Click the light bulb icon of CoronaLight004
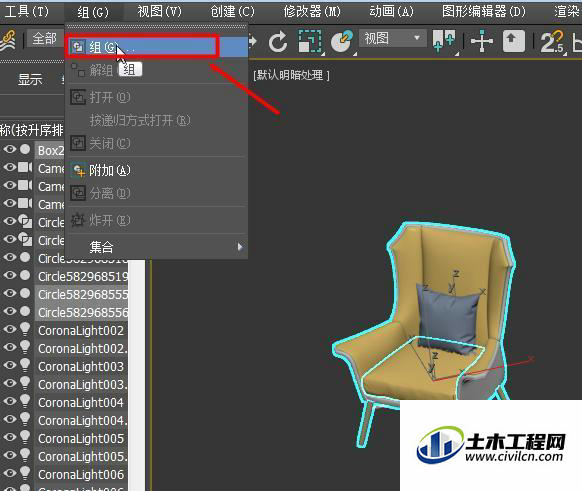 pos(25,401)
